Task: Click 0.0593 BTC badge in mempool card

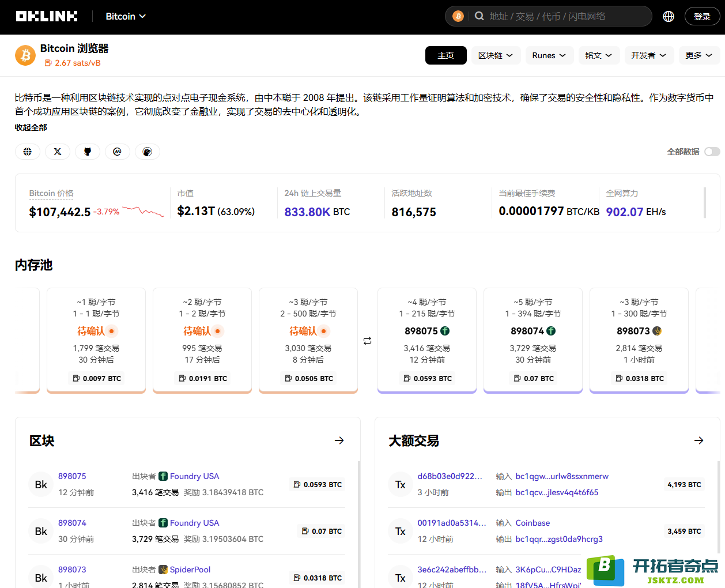Action: [x=427, y=378]
